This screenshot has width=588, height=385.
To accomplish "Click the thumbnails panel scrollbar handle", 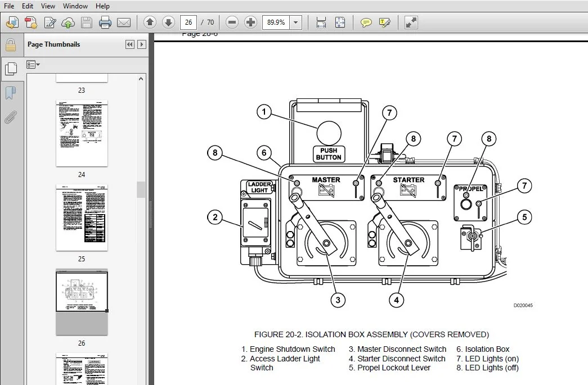I will click(x=141, y=189).
